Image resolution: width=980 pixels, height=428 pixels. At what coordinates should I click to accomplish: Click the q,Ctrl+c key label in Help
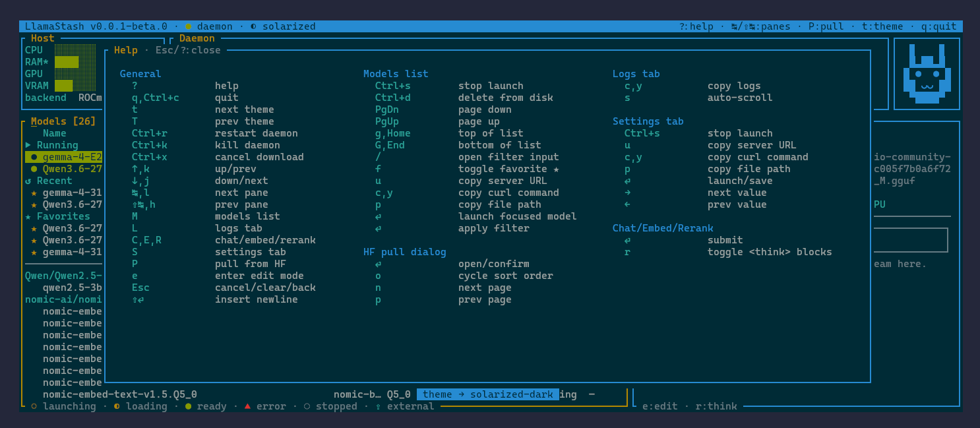click(156, 98)
